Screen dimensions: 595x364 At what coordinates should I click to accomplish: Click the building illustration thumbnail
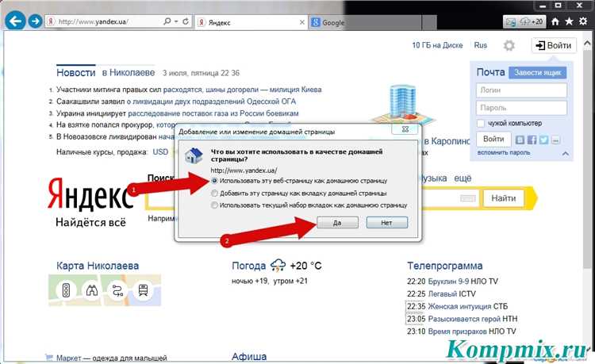(x=402, y=102)
